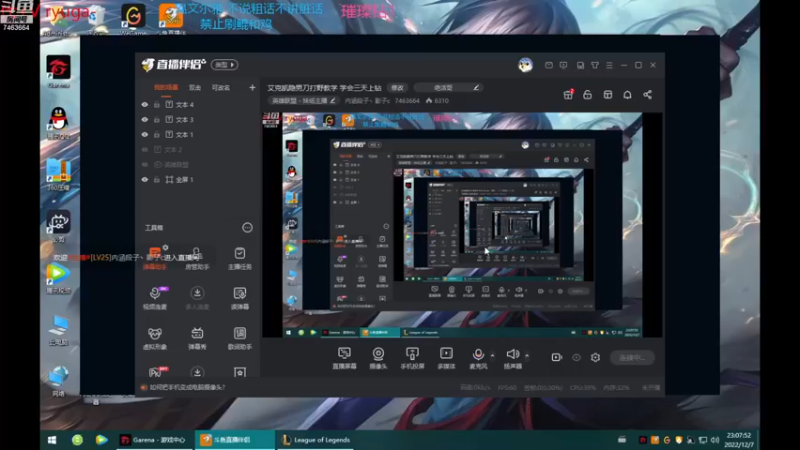Open Windows Start button
The height and width of the screenshot is (450, 800).
tap(52, 440)
